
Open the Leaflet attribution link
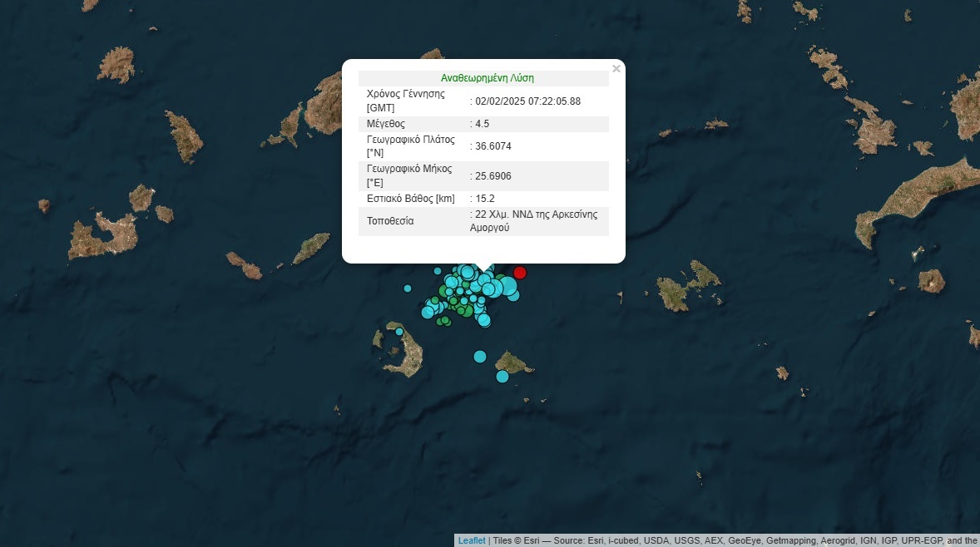click(x=471, y=540)
